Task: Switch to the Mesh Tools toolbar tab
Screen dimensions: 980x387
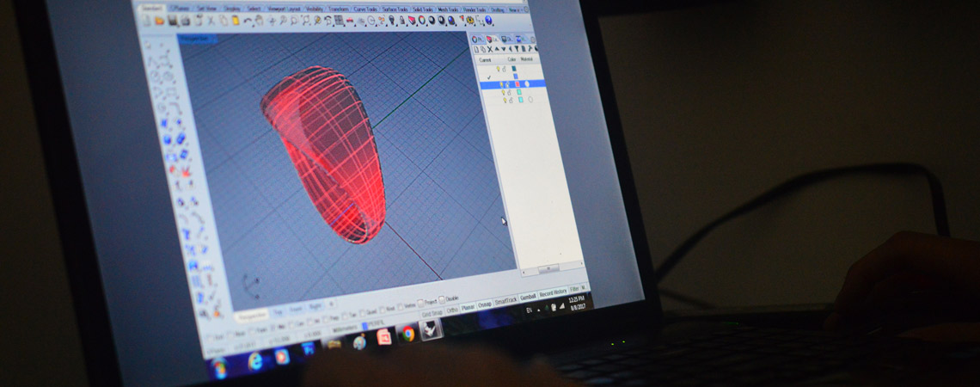Action: [x=448, y=9]
